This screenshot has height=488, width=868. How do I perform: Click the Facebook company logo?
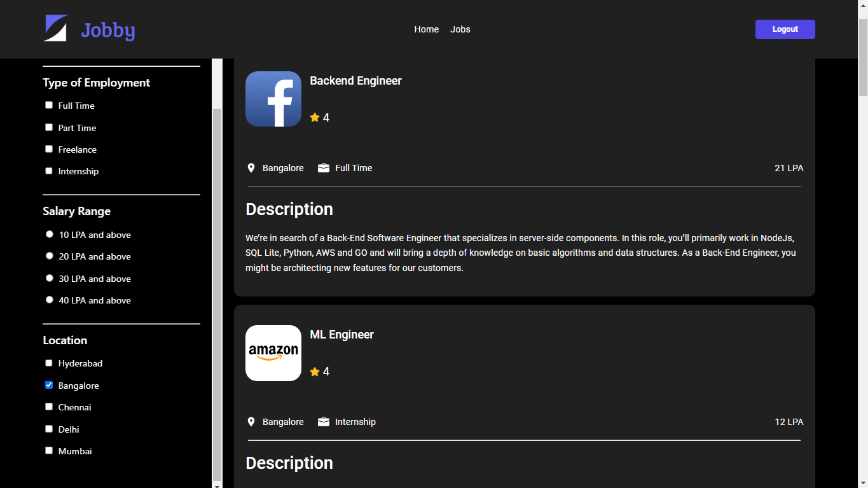point(273,99)
